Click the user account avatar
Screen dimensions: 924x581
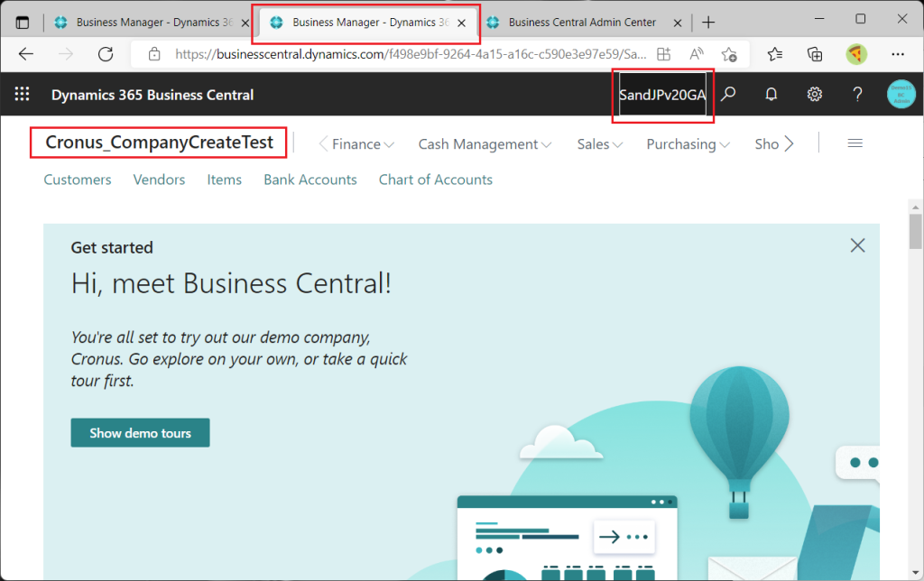tap(901, 95)
